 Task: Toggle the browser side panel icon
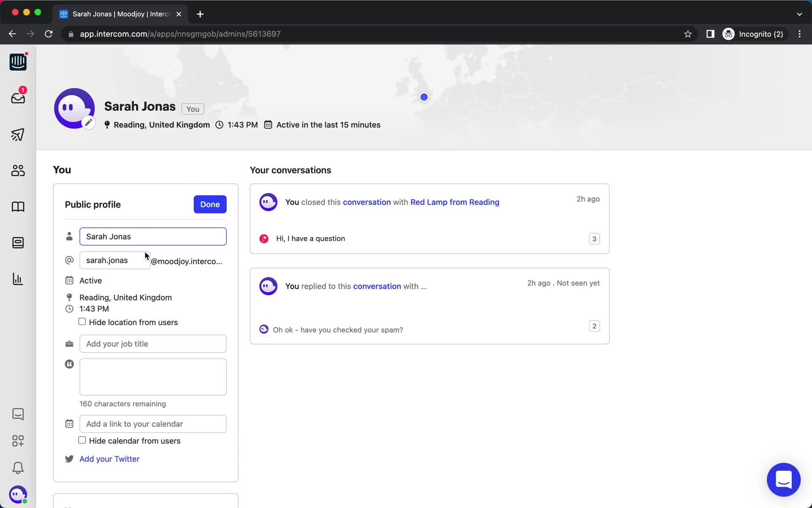tap(710, 34)
